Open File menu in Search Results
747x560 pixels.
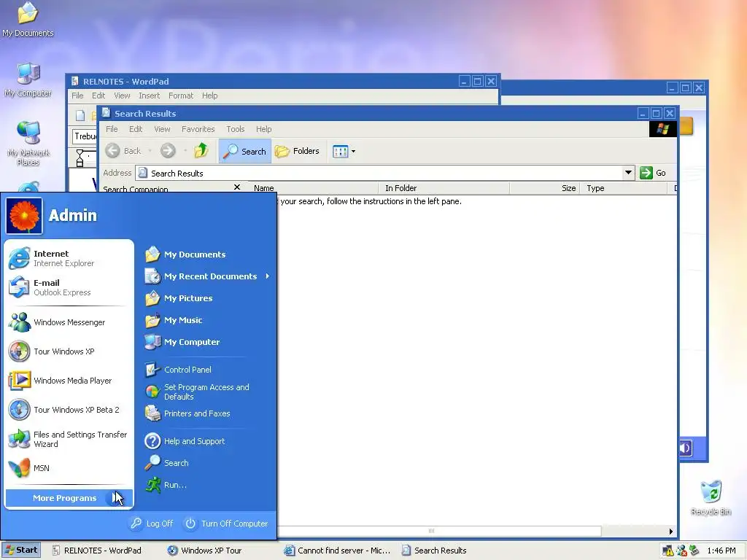point(112,129)
